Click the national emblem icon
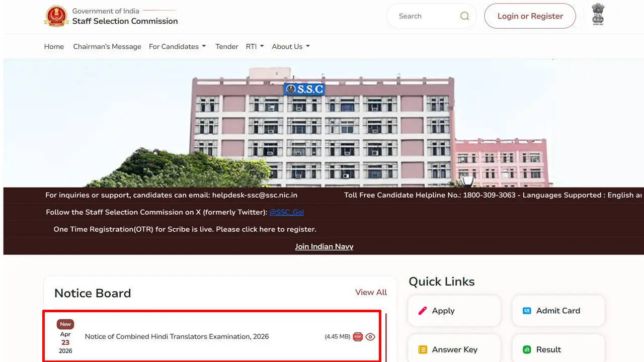The height and width of the screenshot is (362, 644). click(x=598, y=15)
